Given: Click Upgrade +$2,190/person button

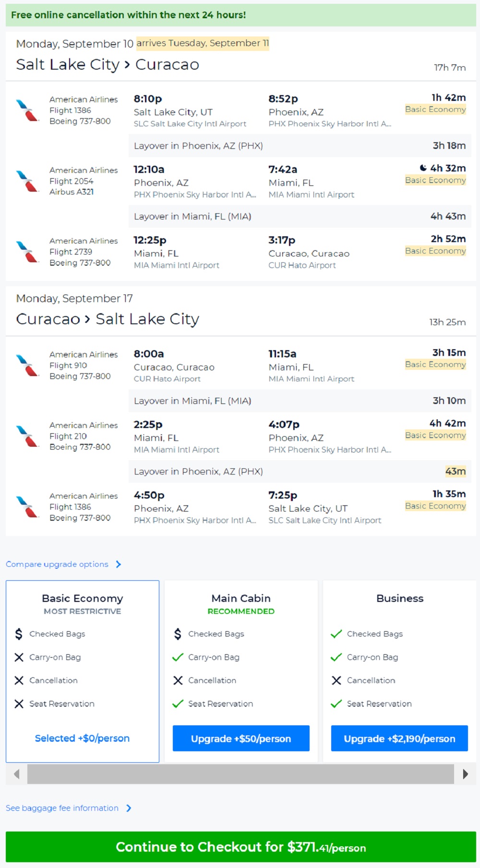Looking at the screenshot, I should coord(399,739).
